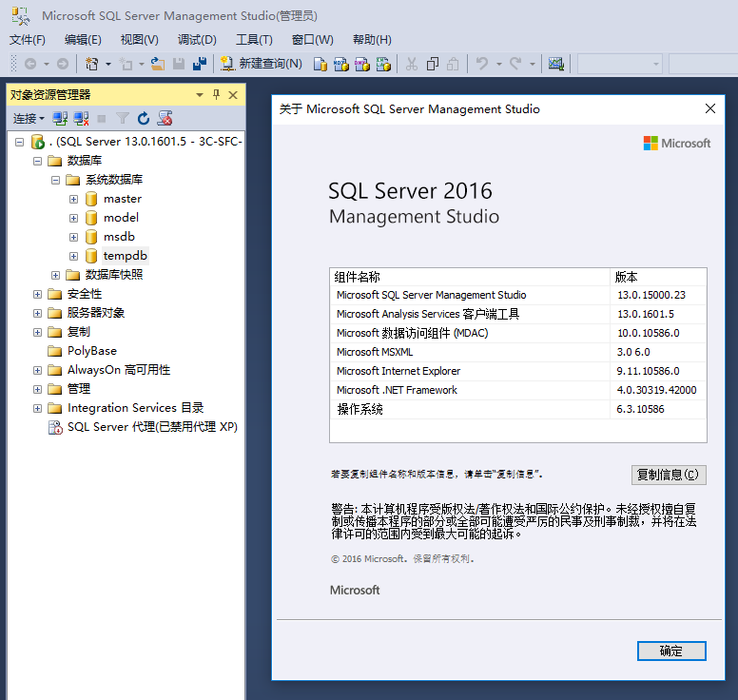Select the Microsoft MSXML component row

pyautogui.click(x=375, y=352)
